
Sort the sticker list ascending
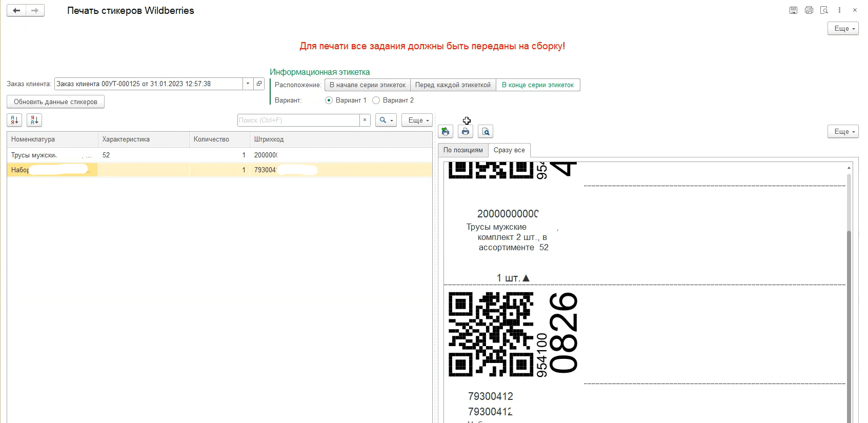pyautogui.click(x=14, y=120)
